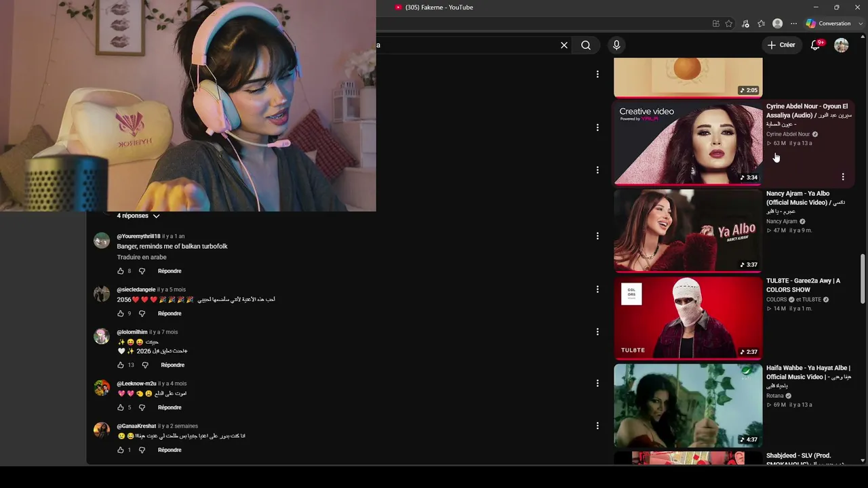The image size is (868, 488).
Task: Open the @GanaaKreshat username link
Action: (x=136, y=426)
